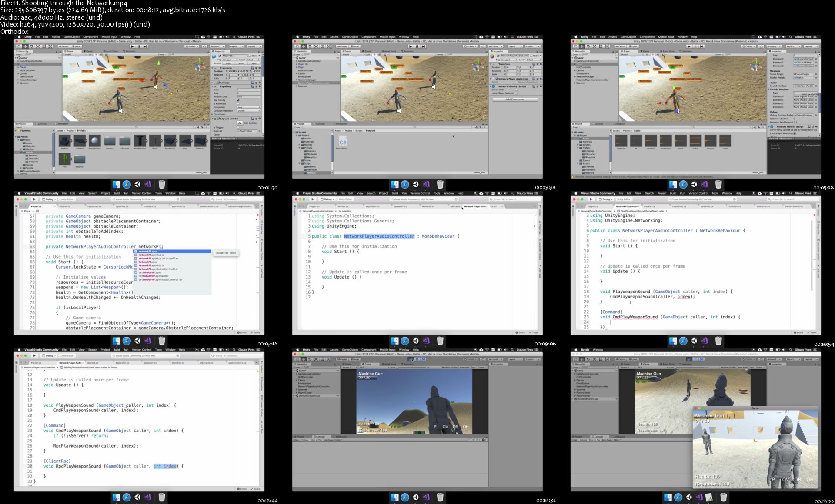Click Edit Collider icon under Capsule Collider
This screenshot has height=504, width=835.
pos(240,123)
